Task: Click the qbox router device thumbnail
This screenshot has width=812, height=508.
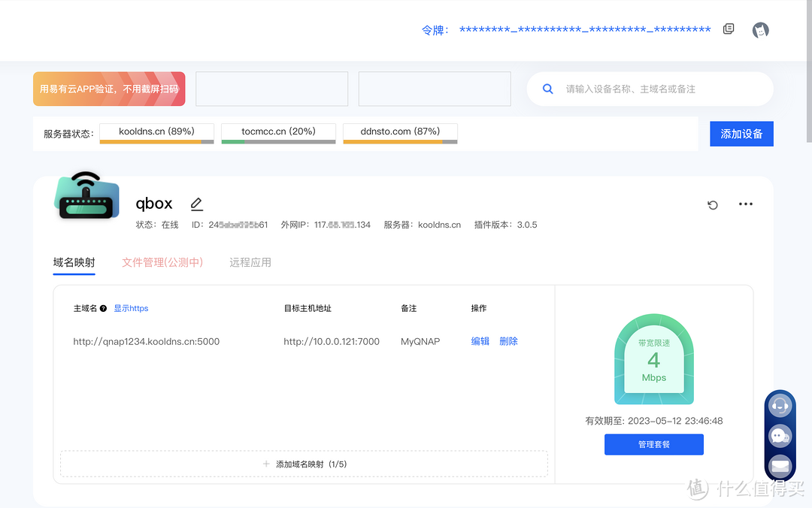Action: click(86, 199)
